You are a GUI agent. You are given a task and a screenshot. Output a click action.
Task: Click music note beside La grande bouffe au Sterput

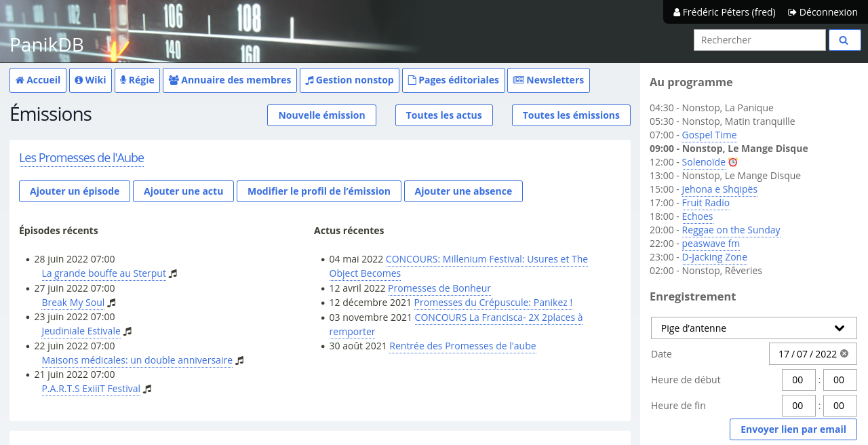point(173,273)
